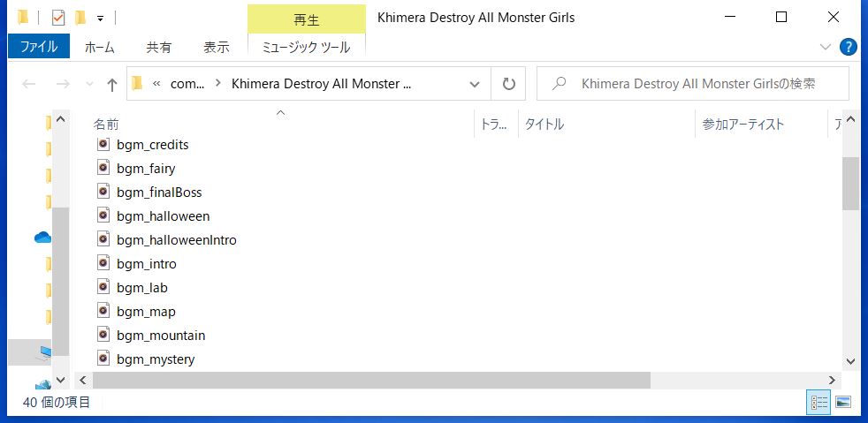This screenshot has height=423, width=868.
Task: Select the file named bgm_credits
Action: 153,145
